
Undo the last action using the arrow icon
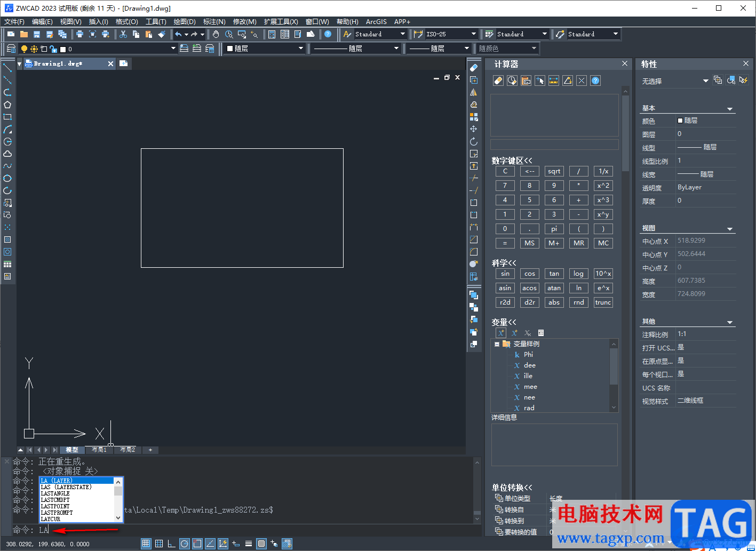178,34
